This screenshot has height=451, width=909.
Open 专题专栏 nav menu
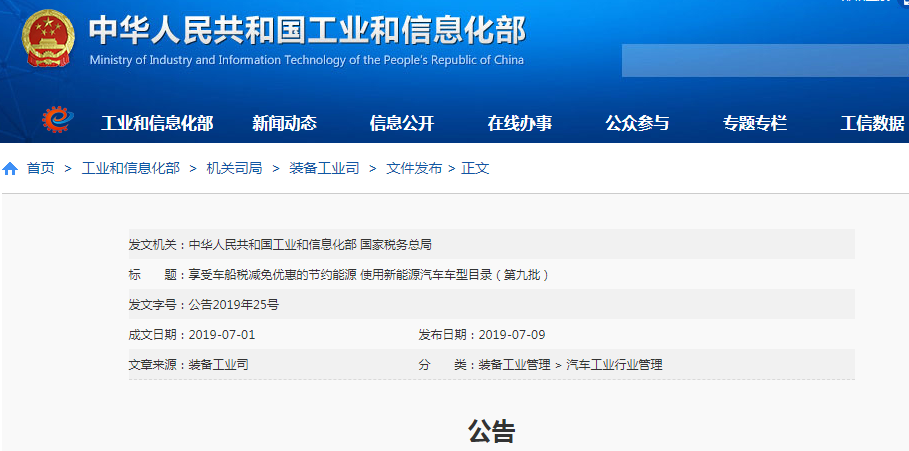pos(755,123)
